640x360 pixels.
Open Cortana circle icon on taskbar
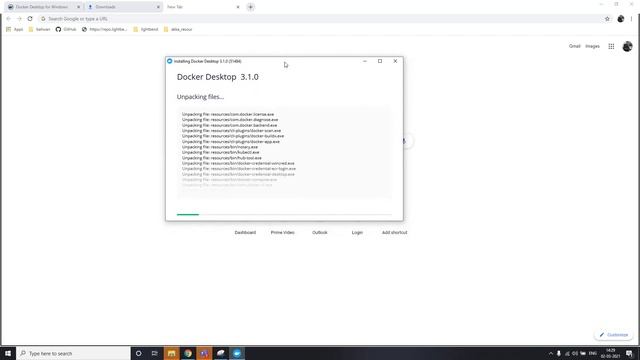pos(138,353)
